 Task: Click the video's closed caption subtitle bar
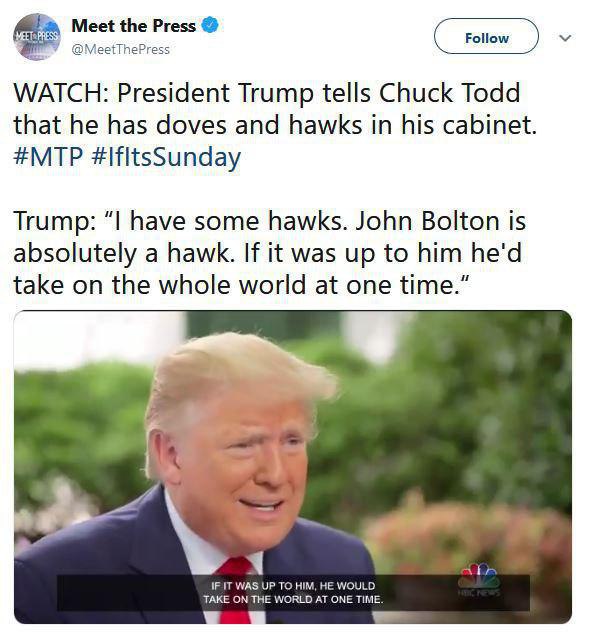tap(293, 592)
